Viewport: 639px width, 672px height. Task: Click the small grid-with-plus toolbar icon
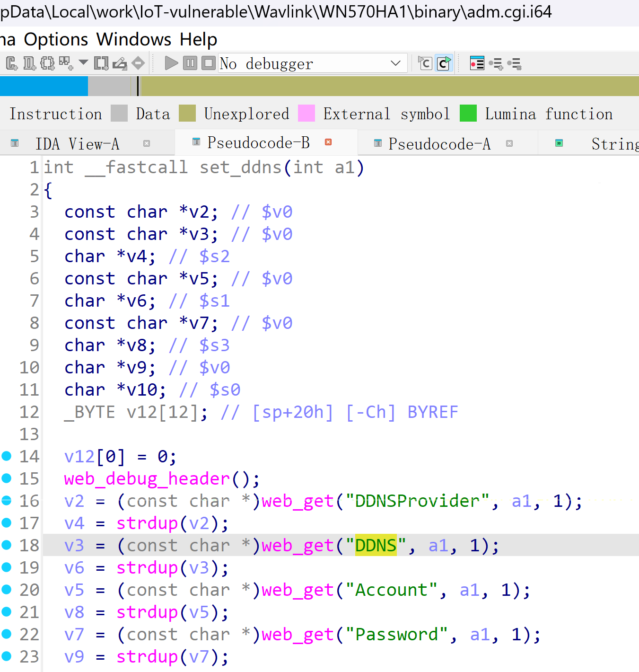[66, 63]
